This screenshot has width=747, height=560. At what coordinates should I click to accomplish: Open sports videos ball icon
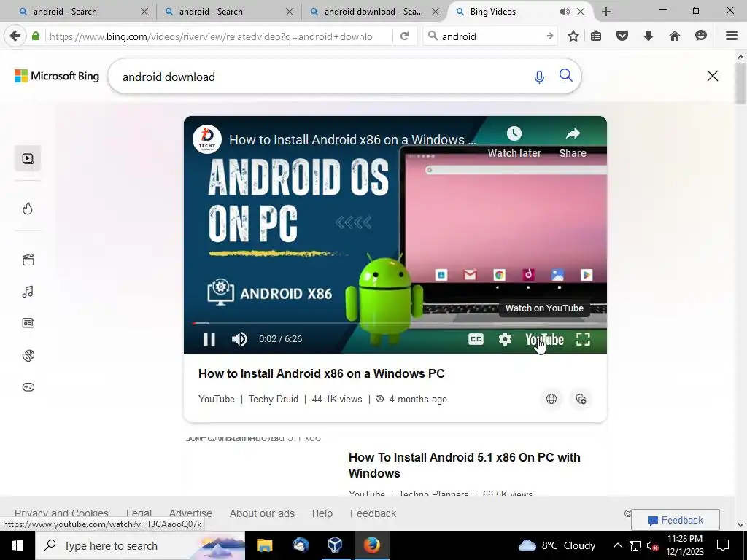[28, 355]
